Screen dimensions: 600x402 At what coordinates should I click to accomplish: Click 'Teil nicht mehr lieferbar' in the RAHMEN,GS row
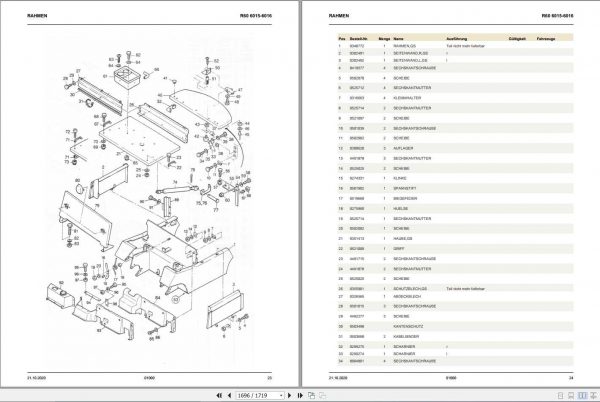[465, 46]
